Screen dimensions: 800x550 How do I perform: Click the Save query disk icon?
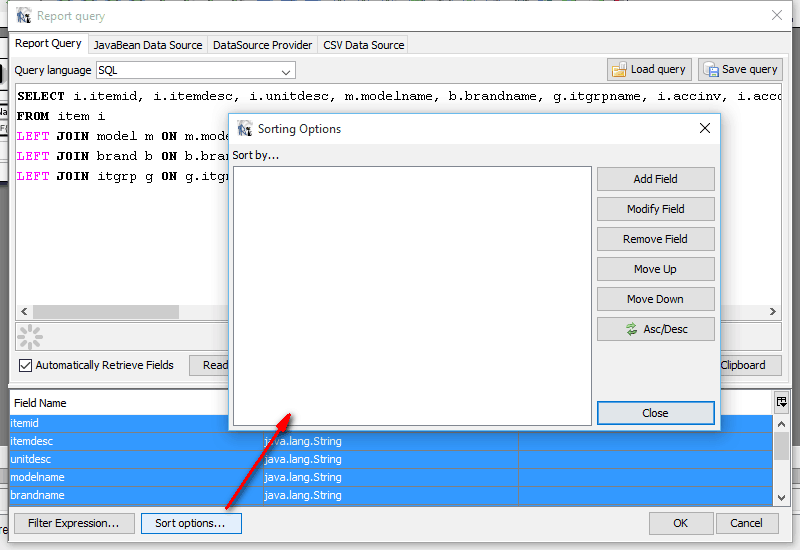pos(711,70)
